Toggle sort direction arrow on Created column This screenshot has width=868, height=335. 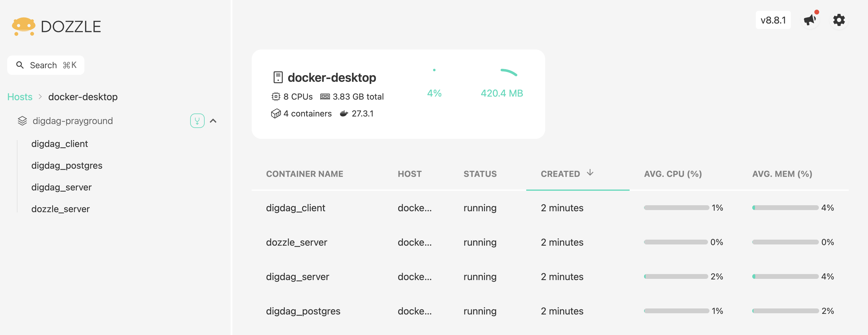click(590, 173)
